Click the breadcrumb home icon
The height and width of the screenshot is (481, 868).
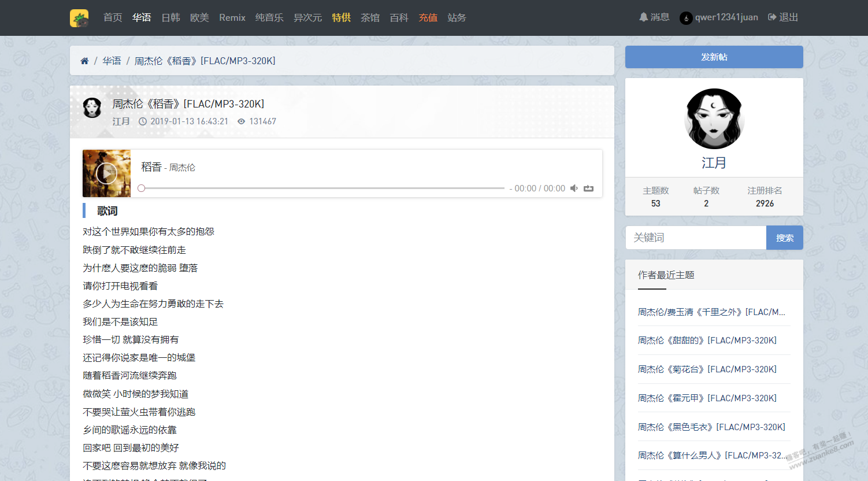[84, 61]
